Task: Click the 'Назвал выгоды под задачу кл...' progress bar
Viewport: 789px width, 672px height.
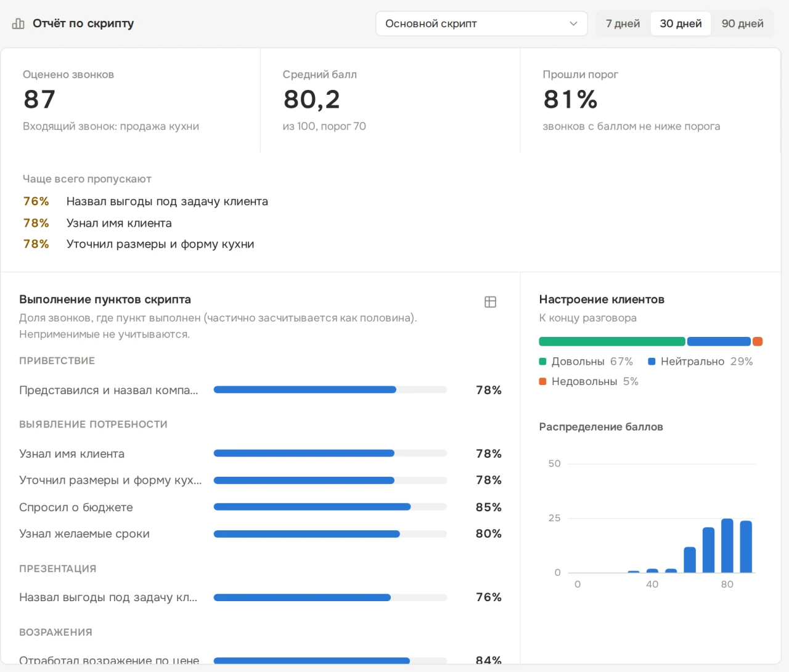Action: 330,597
